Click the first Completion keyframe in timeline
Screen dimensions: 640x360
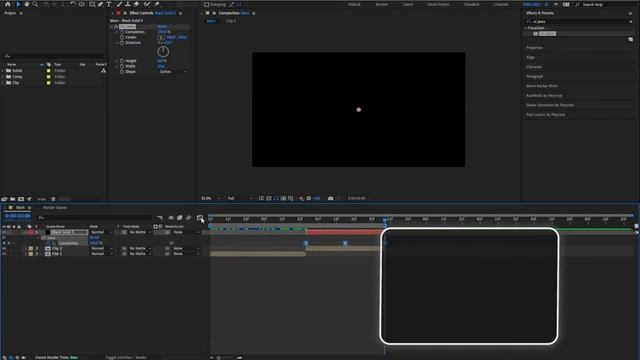click(306, 243)
